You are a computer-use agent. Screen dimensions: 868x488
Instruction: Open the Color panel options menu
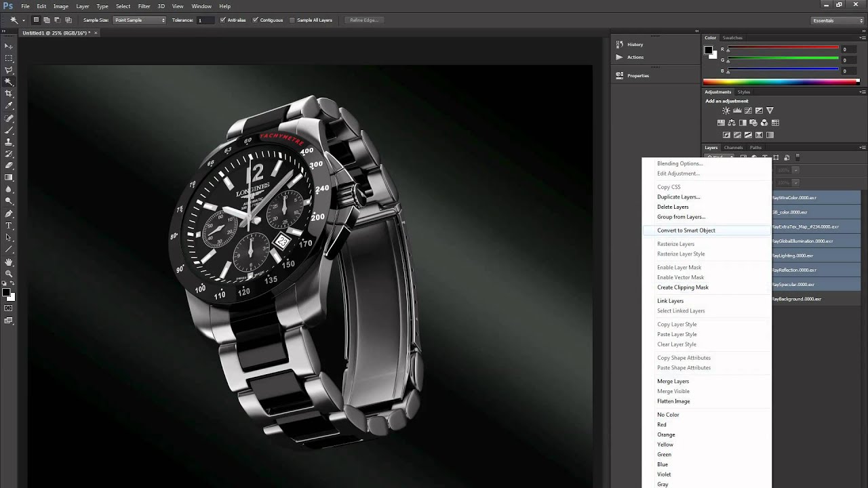coord(862,38)
